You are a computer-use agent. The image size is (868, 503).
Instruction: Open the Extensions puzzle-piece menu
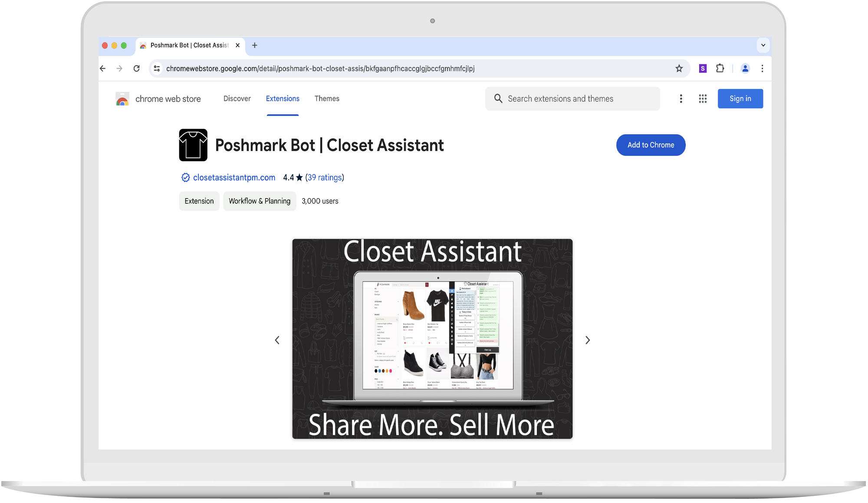pyautogui.click(x=720, y=69)
